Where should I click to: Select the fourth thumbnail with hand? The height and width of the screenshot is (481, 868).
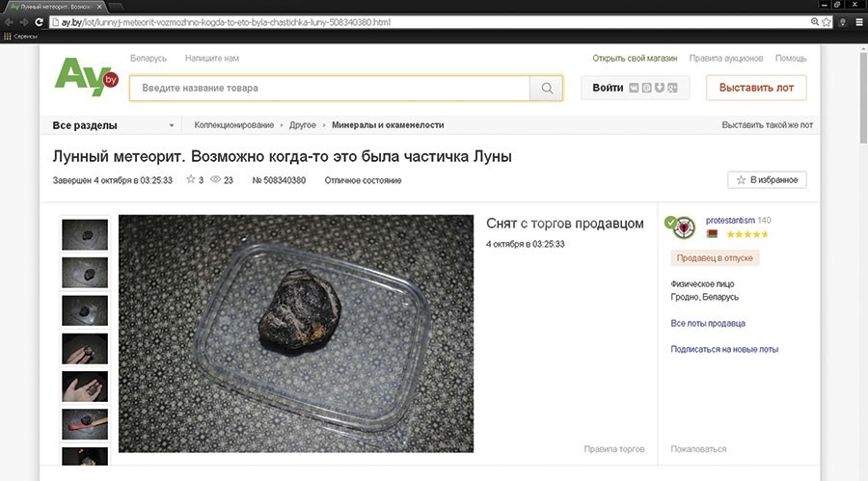(85, 348)
